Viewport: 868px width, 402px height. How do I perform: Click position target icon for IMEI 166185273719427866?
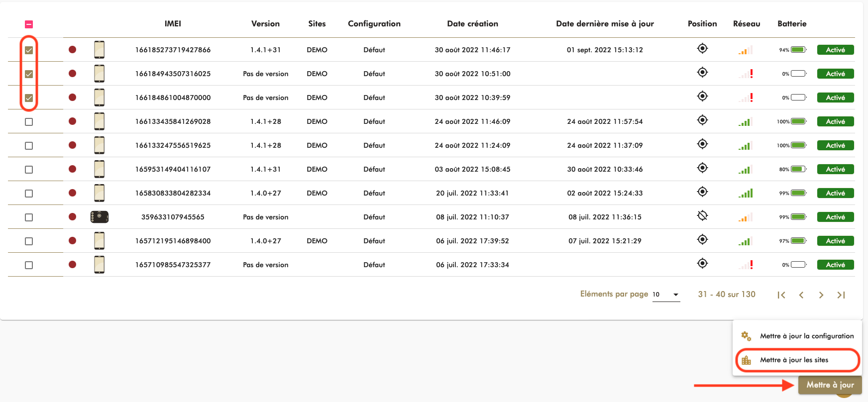702,49
